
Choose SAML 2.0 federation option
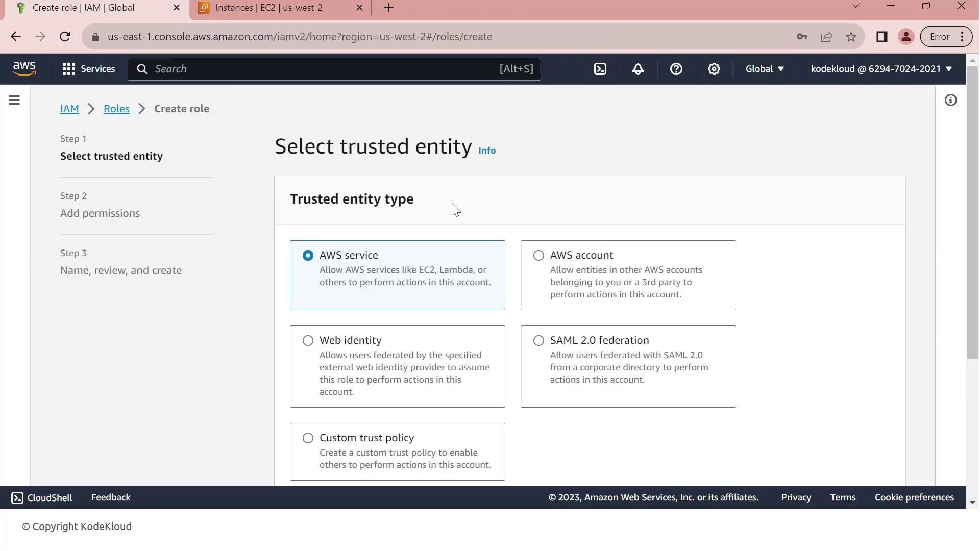pos(538,340)
